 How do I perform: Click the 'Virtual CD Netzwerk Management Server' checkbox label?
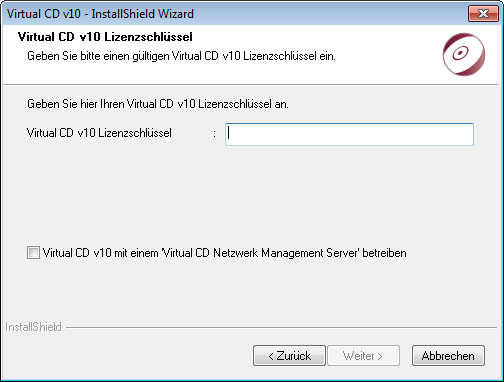(224, 253)
